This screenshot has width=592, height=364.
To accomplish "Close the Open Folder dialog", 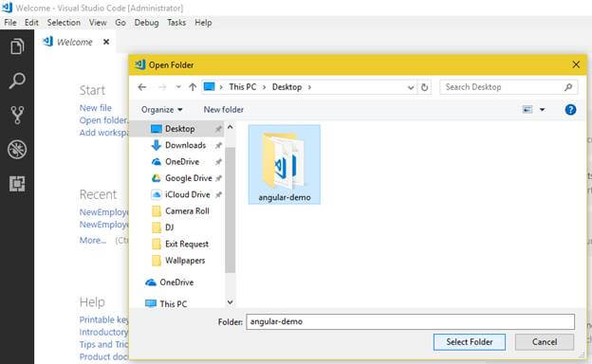I will pos(576,64).
